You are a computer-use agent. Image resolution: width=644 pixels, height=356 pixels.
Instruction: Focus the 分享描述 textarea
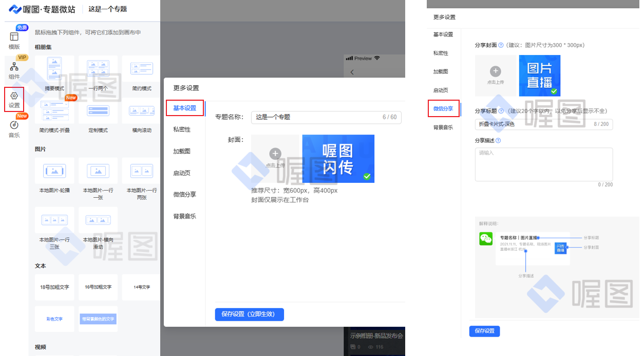(x=544, y=164)
